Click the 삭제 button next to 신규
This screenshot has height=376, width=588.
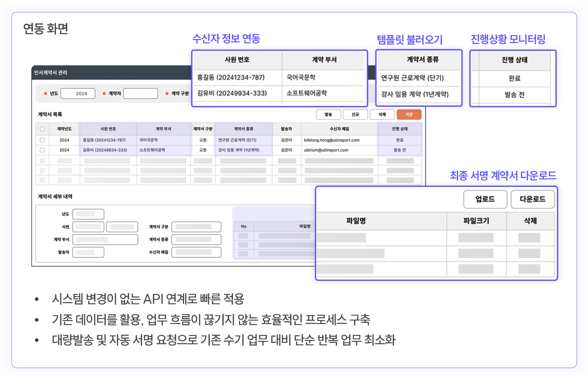382,114
